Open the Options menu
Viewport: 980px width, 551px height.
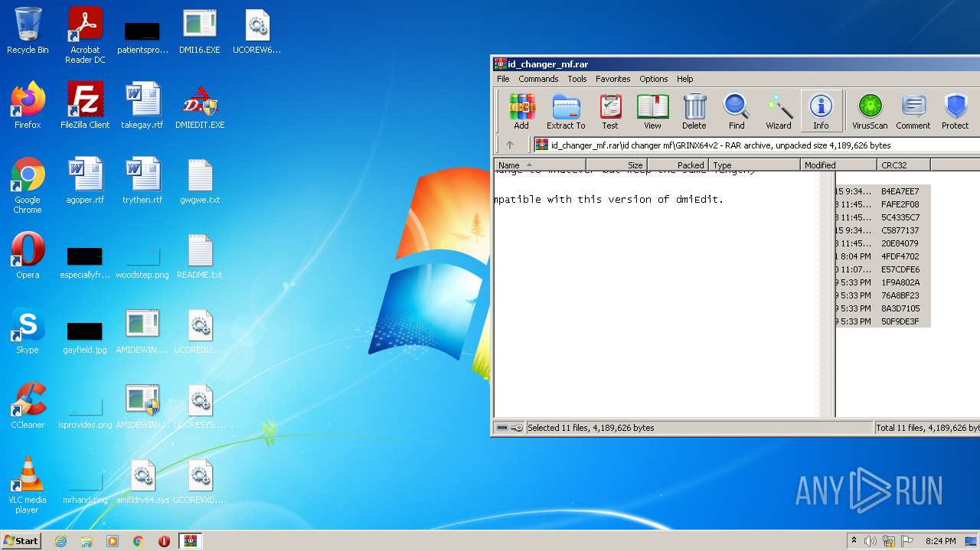pos(654,79)
